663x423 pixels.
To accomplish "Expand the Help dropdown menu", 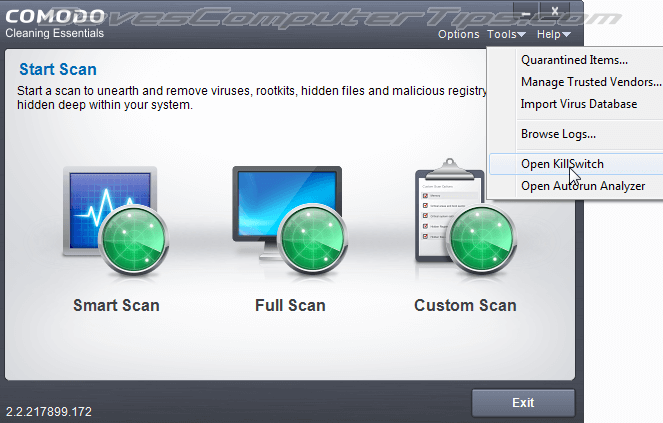I will pyautogui.click(x=553, y=34).
